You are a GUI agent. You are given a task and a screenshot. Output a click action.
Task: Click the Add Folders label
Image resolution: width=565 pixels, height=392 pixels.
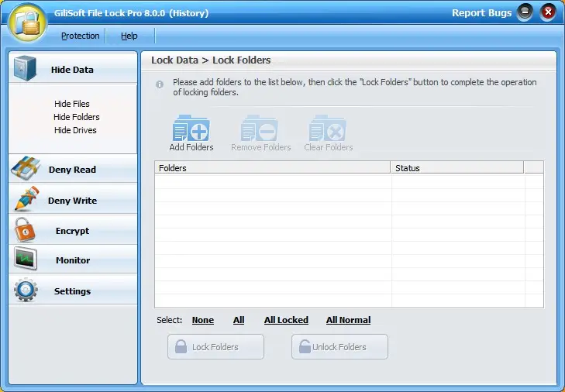[191, 147]
